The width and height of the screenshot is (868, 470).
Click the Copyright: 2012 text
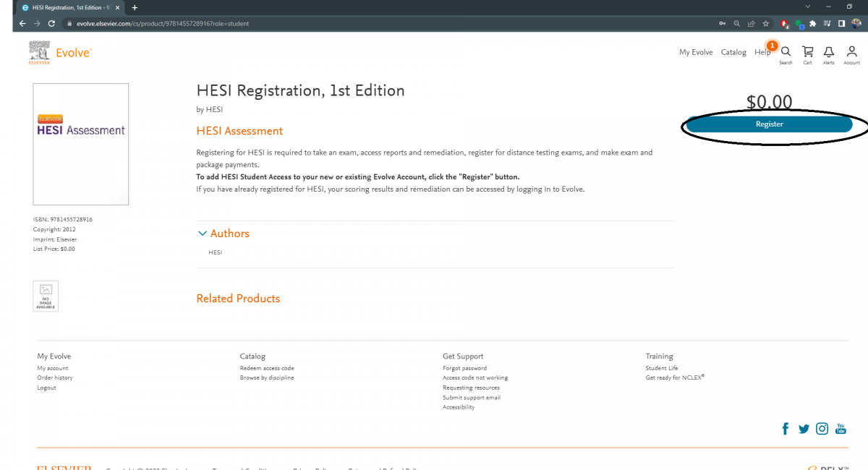point(54,229)
